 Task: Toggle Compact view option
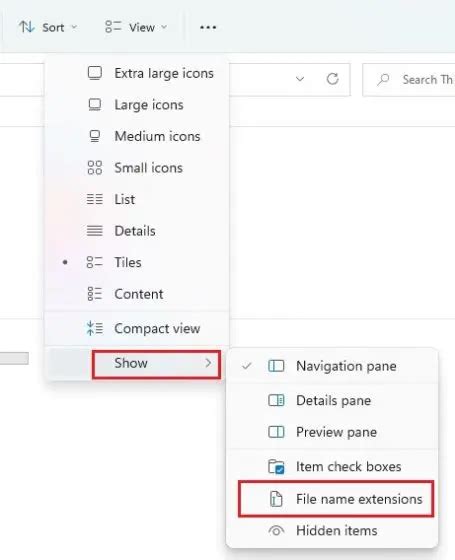138,329
